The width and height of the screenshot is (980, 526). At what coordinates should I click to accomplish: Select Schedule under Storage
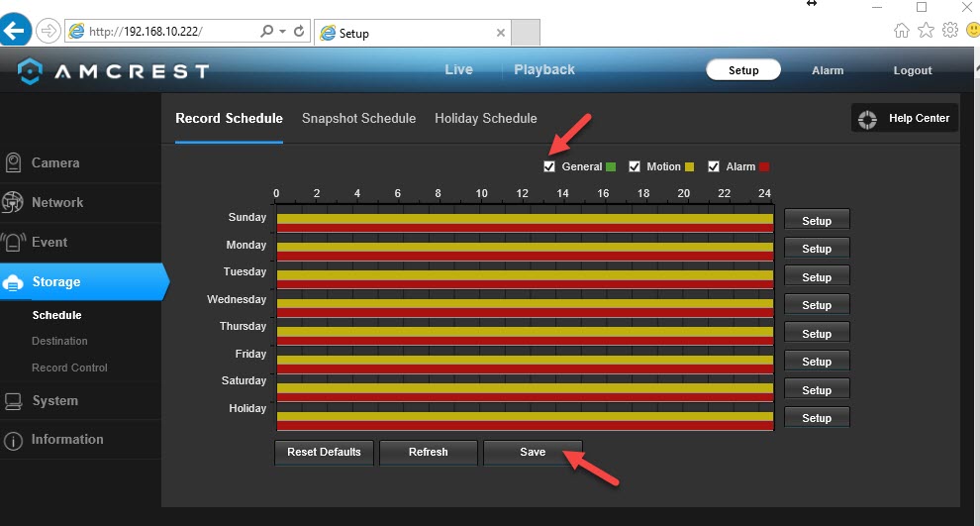coord(56,315)
